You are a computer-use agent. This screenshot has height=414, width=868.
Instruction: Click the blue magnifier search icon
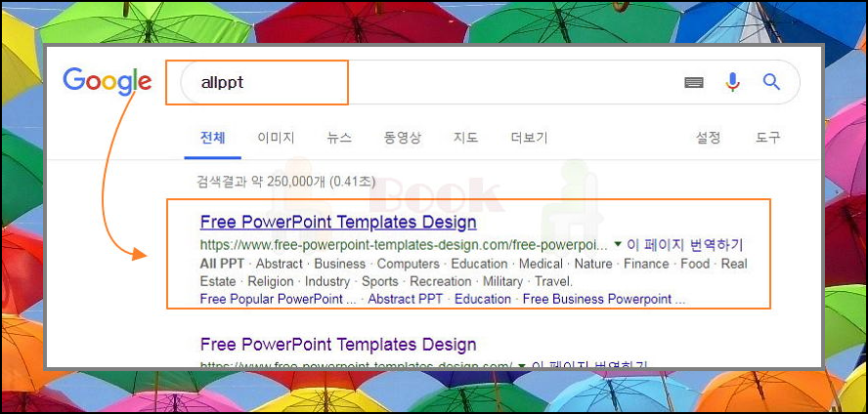click(x=771, y=82)
